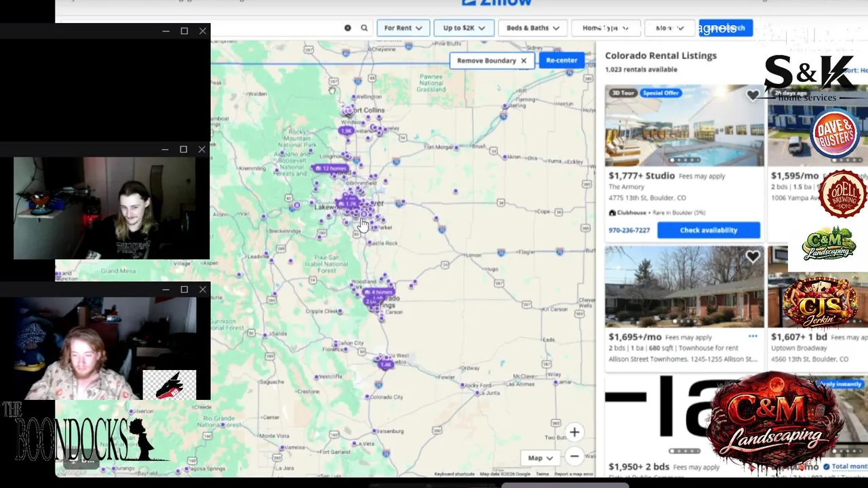
Task: Maximize the bottom webcam window
Action: [184, 289]
